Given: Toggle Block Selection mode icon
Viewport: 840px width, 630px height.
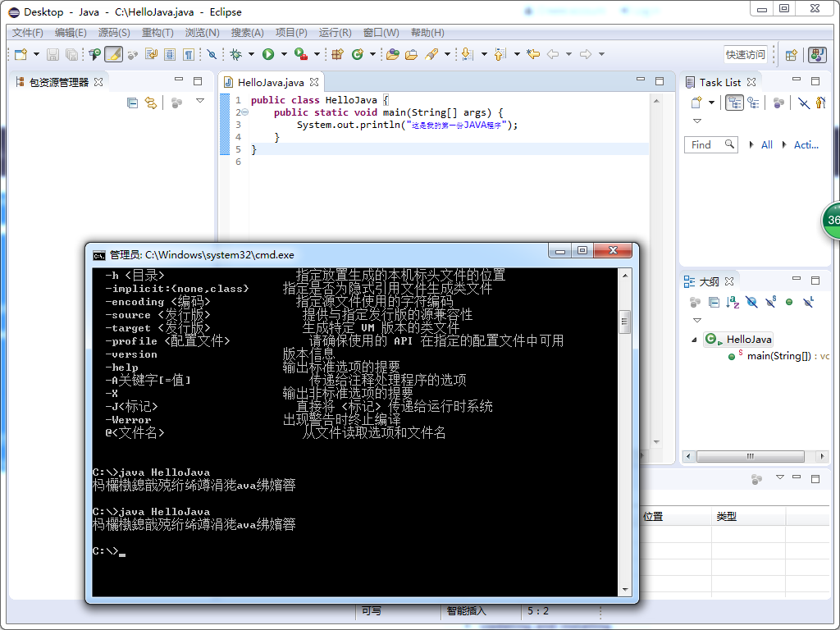Looking at the screenshot, I should pyautogui.click(x=170, y=54).
